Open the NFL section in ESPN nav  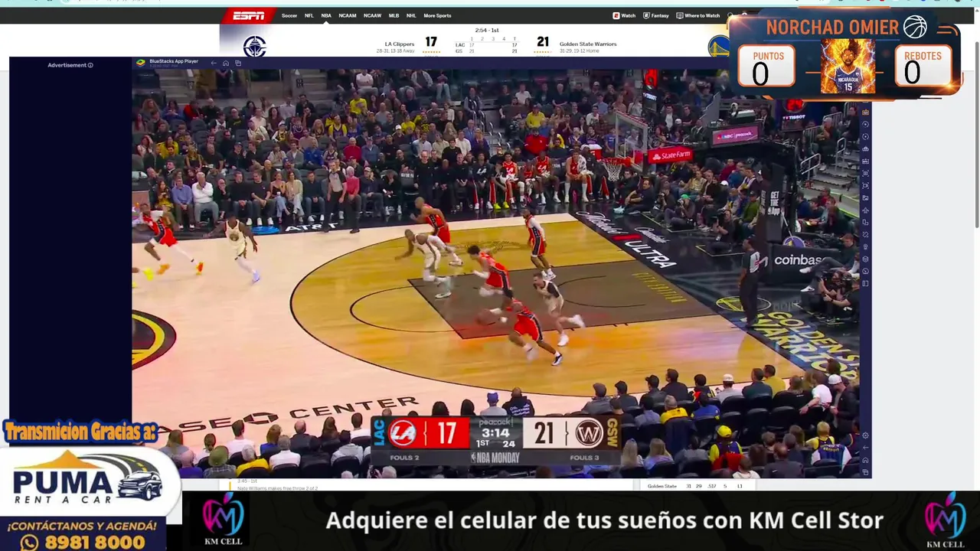click(x=309, y=15)
